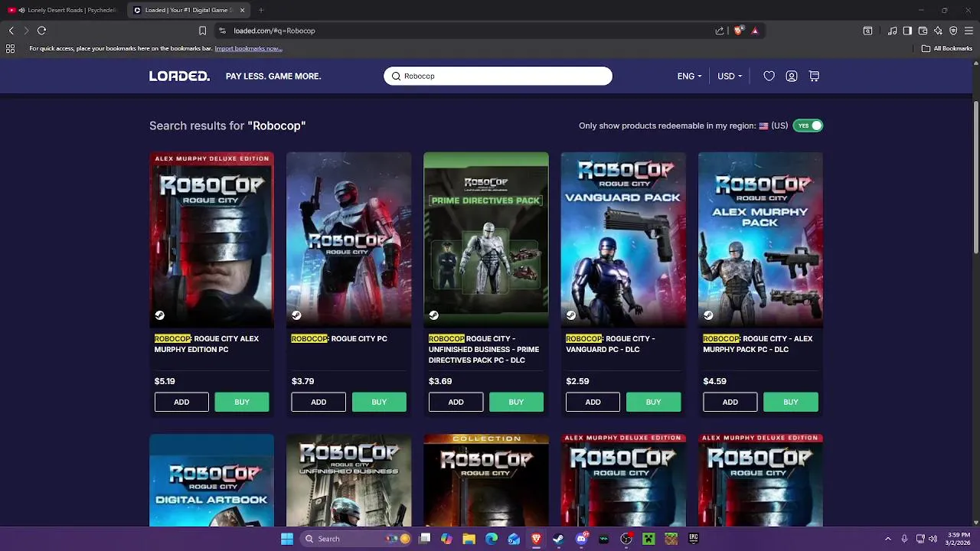Click the search magnifier icon in the search bar

tap(396, 77)
